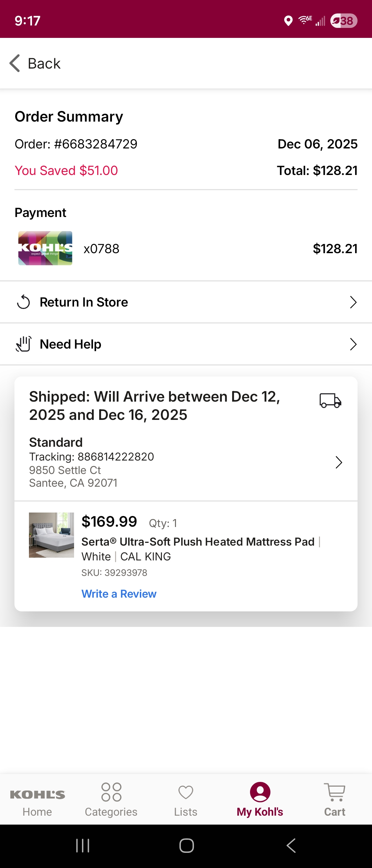The image size is (372, 868).
Task: Expand Need Help chevron
Action: point(353,344)
